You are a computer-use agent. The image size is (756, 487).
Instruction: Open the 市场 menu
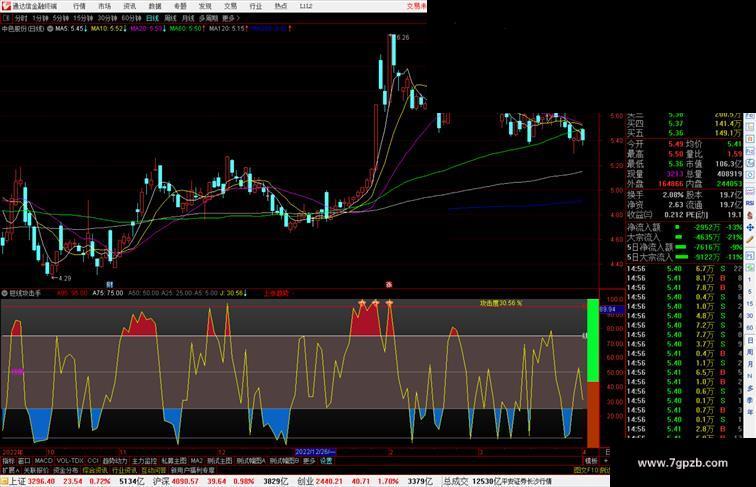click(x=104, y=6)
